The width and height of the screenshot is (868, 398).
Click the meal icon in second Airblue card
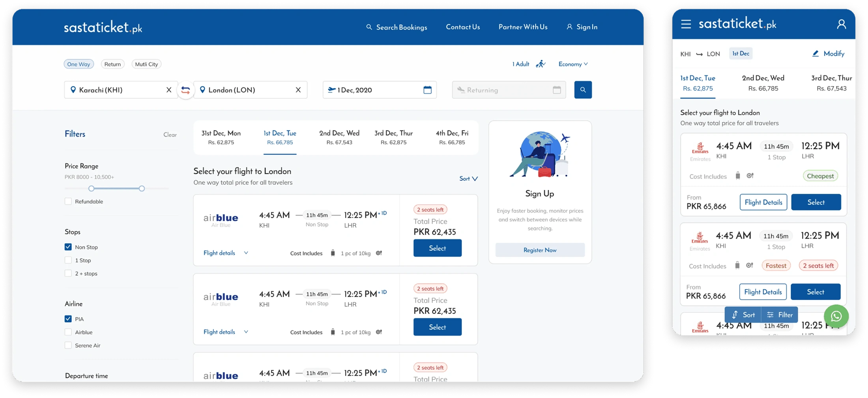379,332
